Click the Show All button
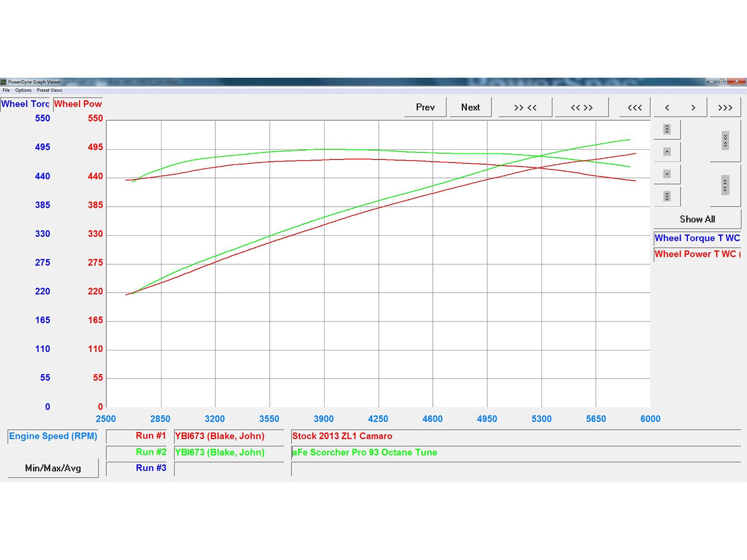The width and height of the screenshot is (747, 560). (697, 219)
